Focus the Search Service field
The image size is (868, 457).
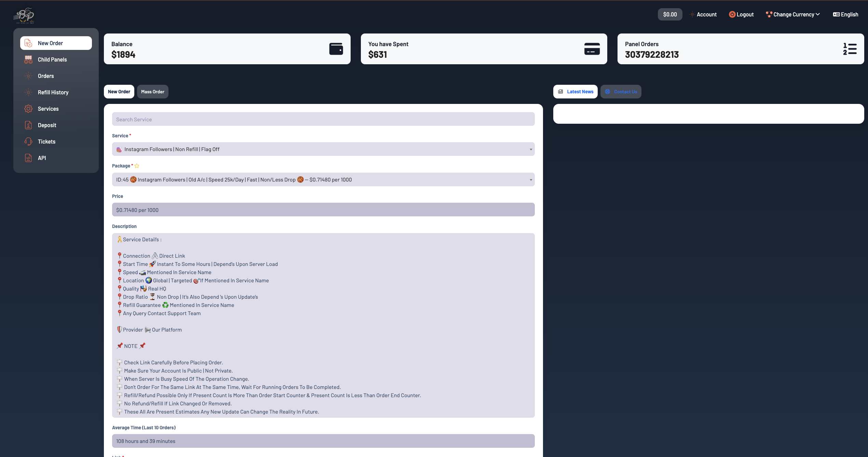[323, 119]
